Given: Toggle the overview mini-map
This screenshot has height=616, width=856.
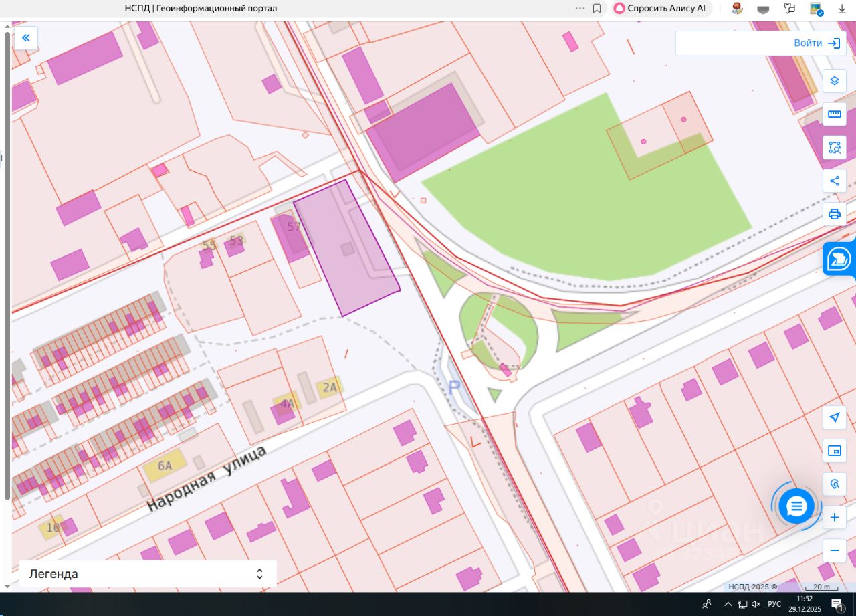Looking at the screenshot, I should coord(835,451).
